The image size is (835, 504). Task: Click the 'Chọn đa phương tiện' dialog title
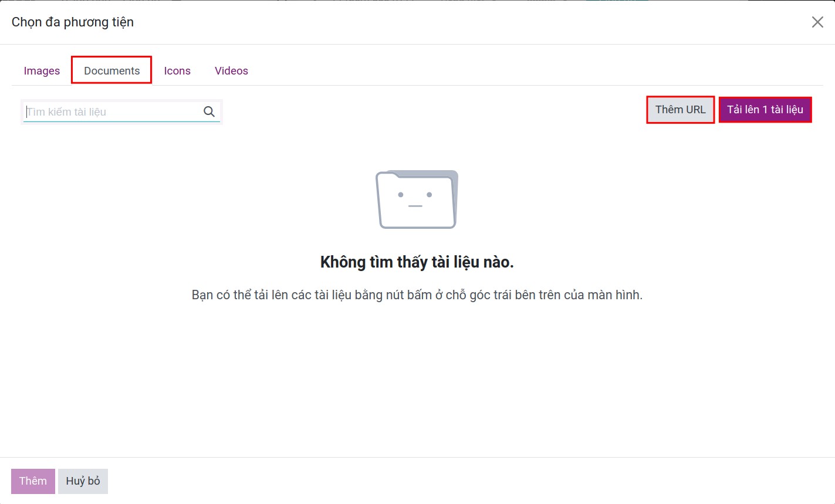(73, 22)
